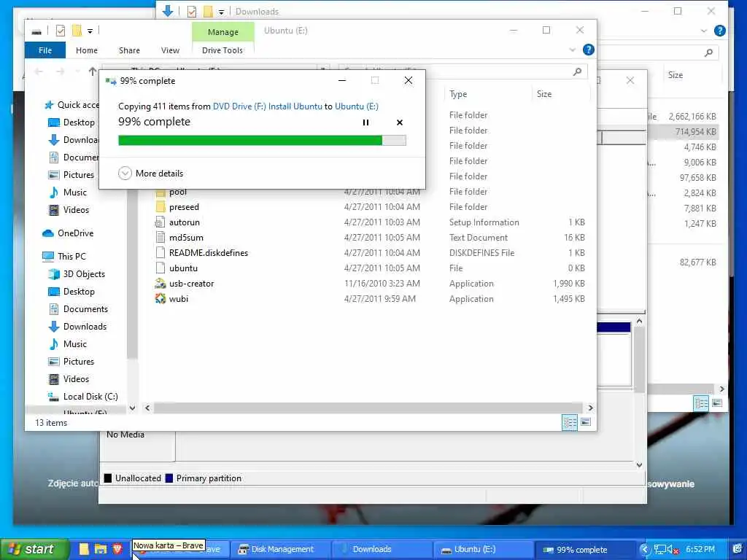Select the README.diskdefines file icon
This screenshot has height=560, width=747.
(x=160, y=253)
